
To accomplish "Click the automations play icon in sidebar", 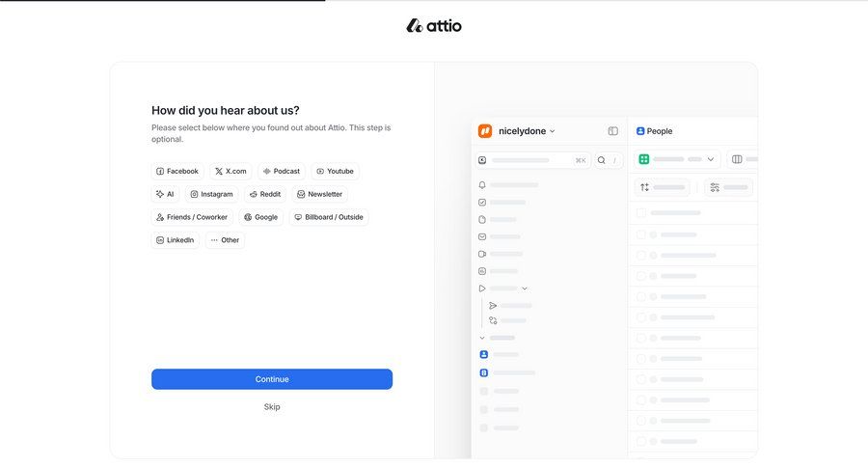I will click(482, 288).
